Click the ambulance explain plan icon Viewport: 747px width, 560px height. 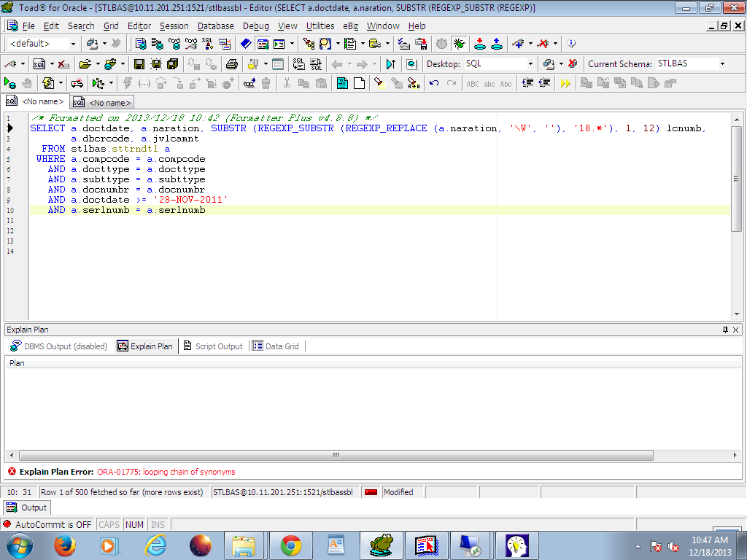(x=77, y=83)
